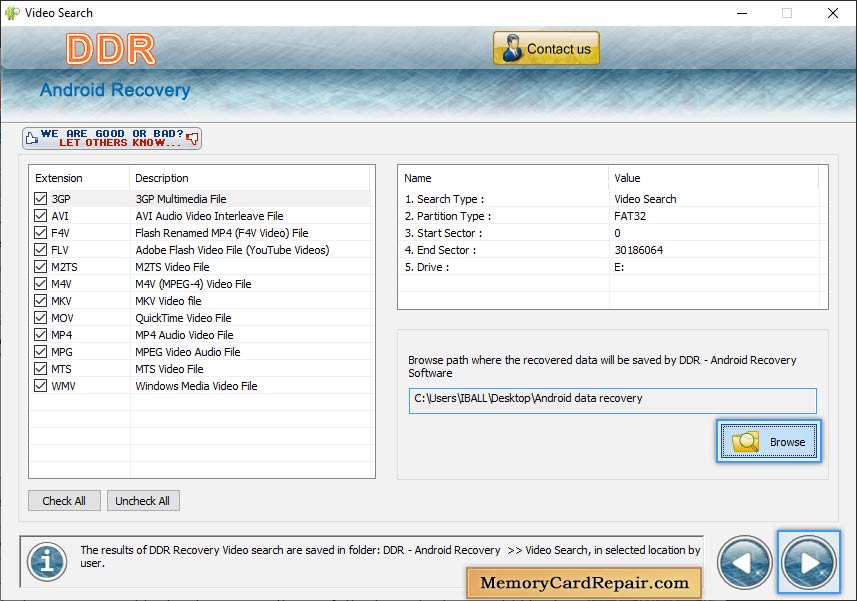Select 'MP4 Audio Video File' description
857x601 pixels.
(x=184, y=335)
